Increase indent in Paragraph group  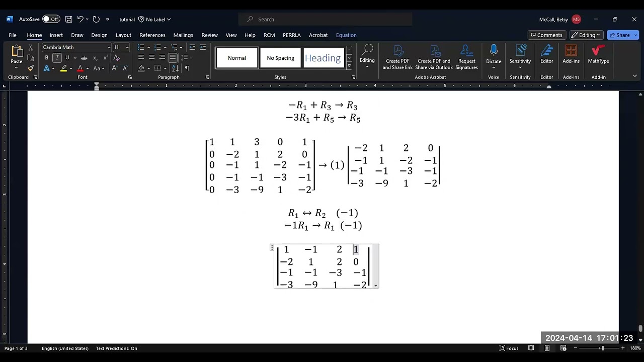[x=203, y=47]
